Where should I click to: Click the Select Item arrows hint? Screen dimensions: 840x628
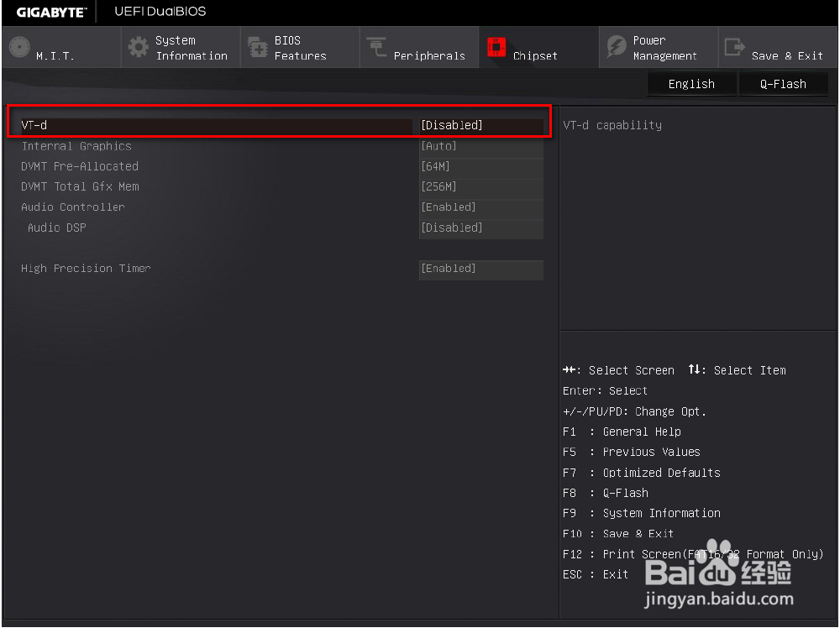[x=738, y=370]
